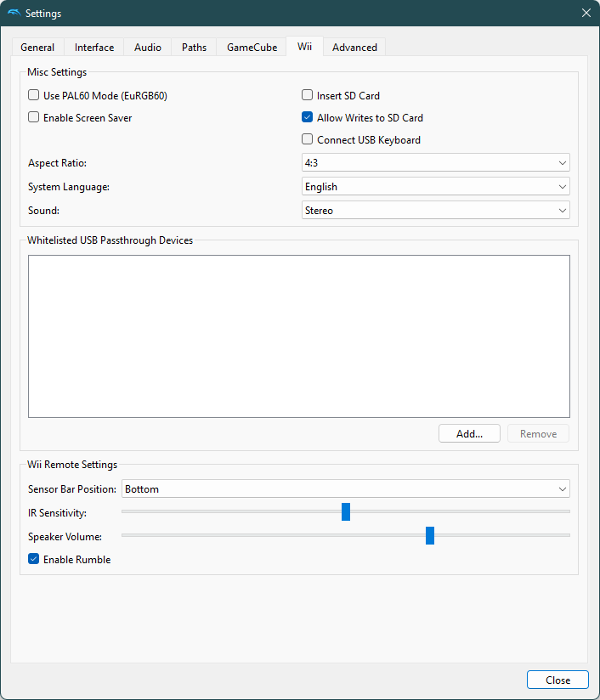This screenshot has height=700, width=600.
Task: Click the Close button at the bottom
Action: 558,680
